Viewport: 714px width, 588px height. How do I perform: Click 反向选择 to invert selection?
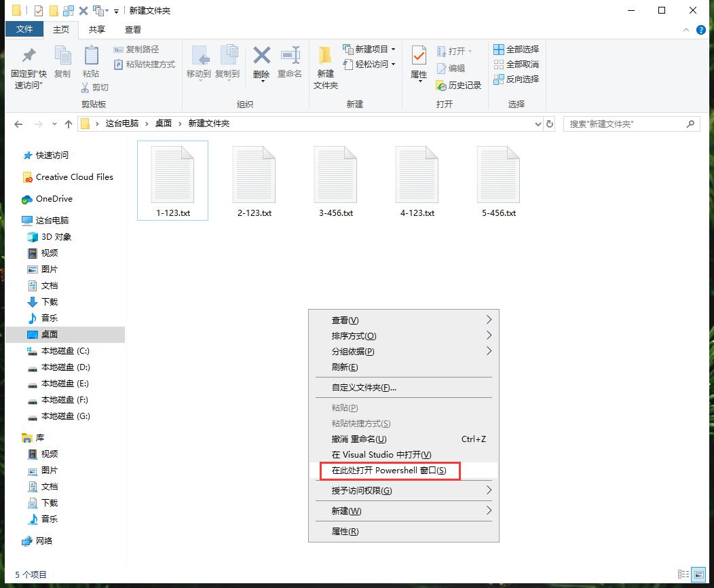(516, 79)
